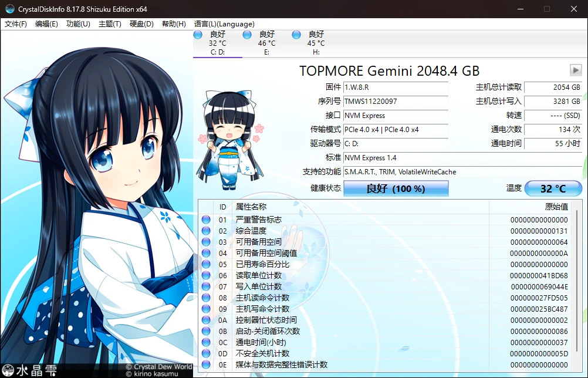Screen dimensions: 588x378
Task: Click status orb of attribute 09 主机写命令计数
Action: [206, 309]
